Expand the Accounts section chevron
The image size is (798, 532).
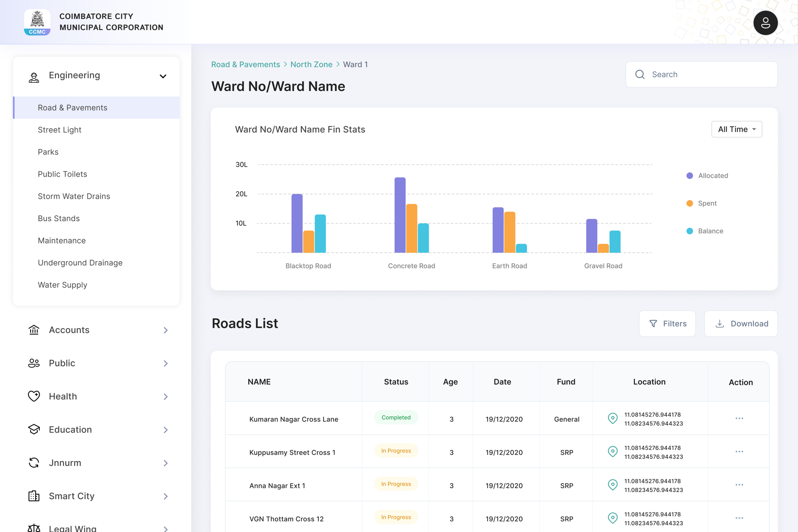click(x=165, y=330)
